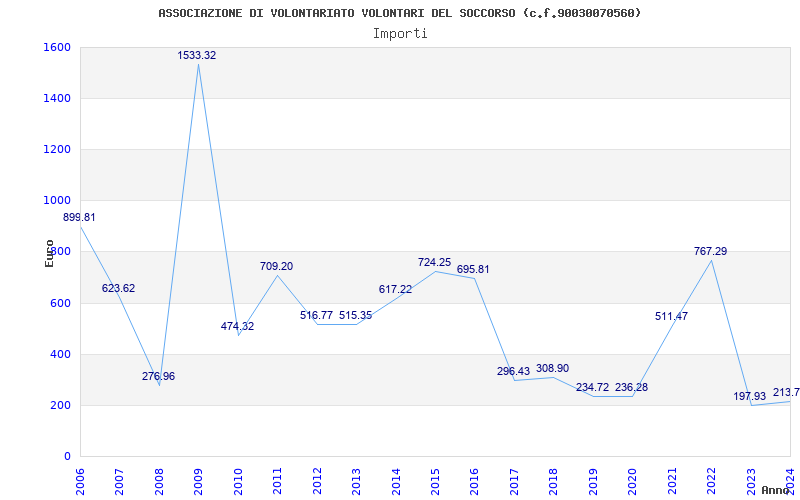Click the 600 y-axis tick label
The image size is (800, 500).
pos(59,303)
